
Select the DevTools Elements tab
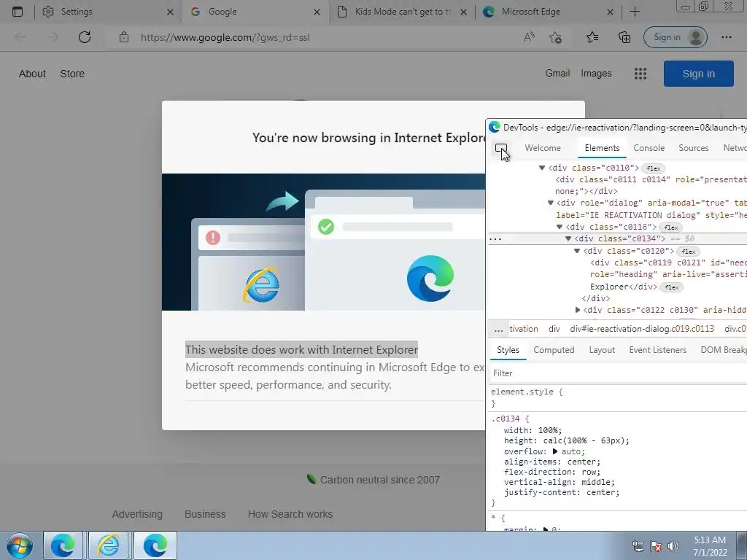(602, 148)
